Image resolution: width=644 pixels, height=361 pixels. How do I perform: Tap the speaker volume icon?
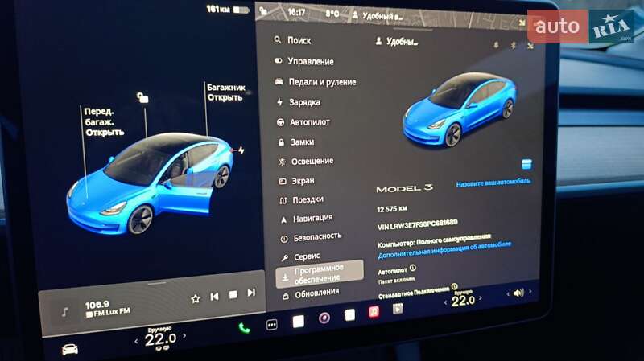[518, 293]
